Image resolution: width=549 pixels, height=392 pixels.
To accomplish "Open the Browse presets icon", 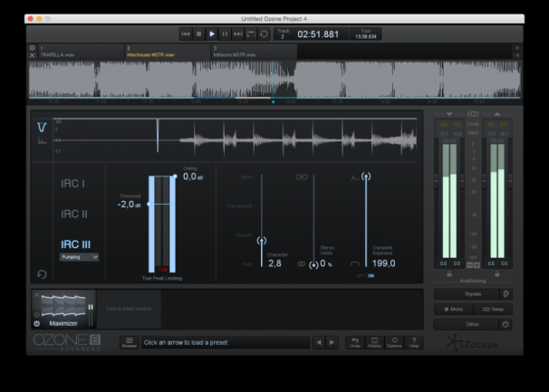I will pyautogui.click(x=129, y=342).
